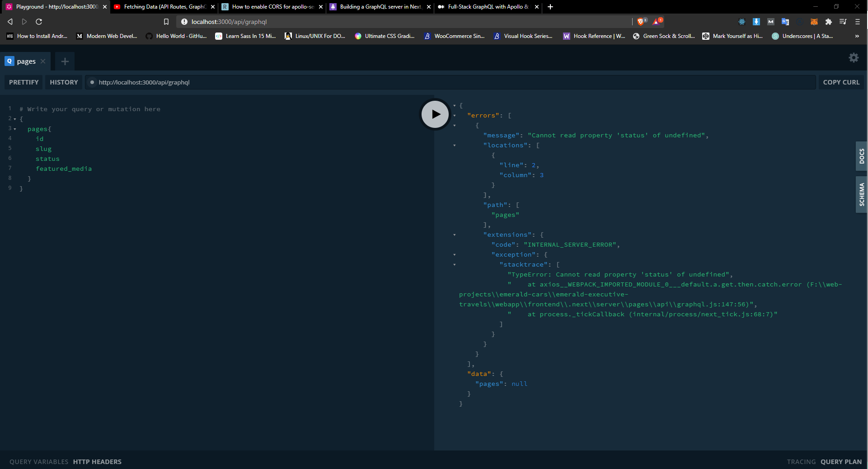Screen dimensions: 868x469
Task: Open the DOCS side panel
Action: coord(862,156)
